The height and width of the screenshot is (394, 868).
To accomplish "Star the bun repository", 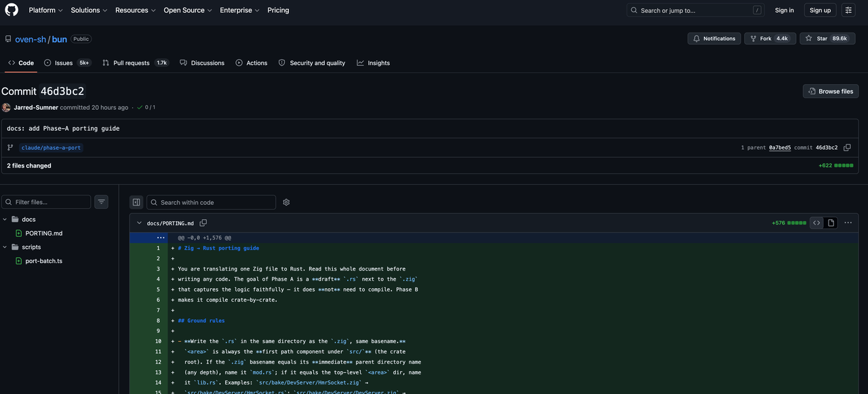I will pyautogui.click(x=827, y=39).
